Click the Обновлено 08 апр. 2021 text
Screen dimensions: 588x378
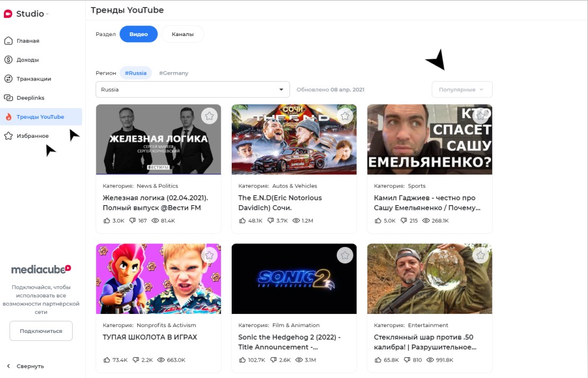(x=330, y=90)
